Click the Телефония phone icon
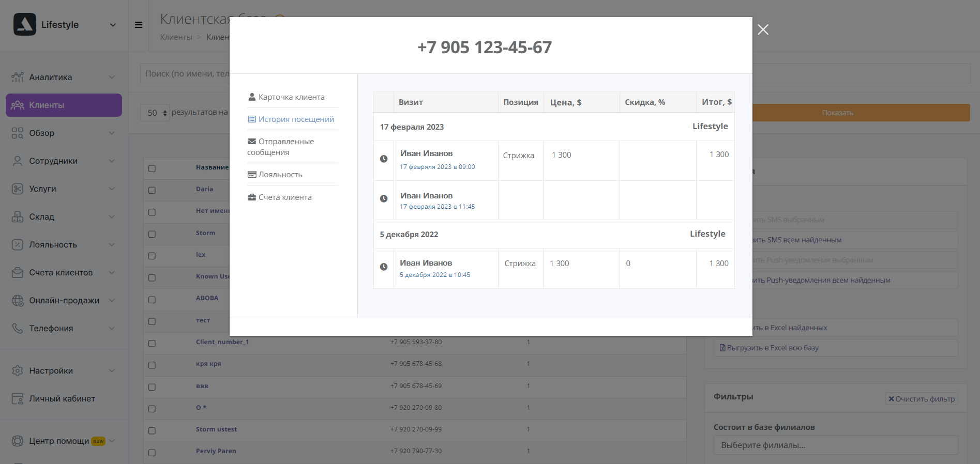The width and height of the screenshot is (980, 464). 18,329
